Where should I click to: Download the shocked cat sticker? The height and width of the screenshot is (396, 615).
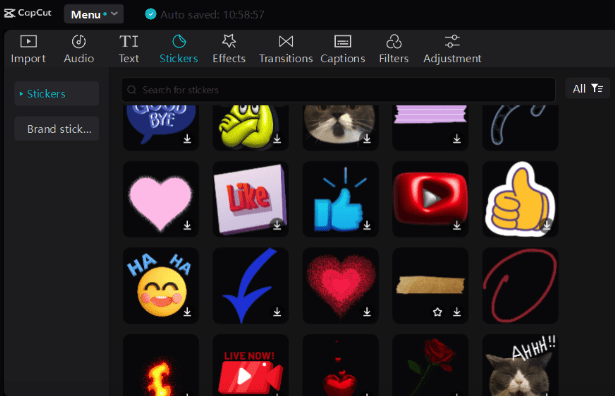367,138
